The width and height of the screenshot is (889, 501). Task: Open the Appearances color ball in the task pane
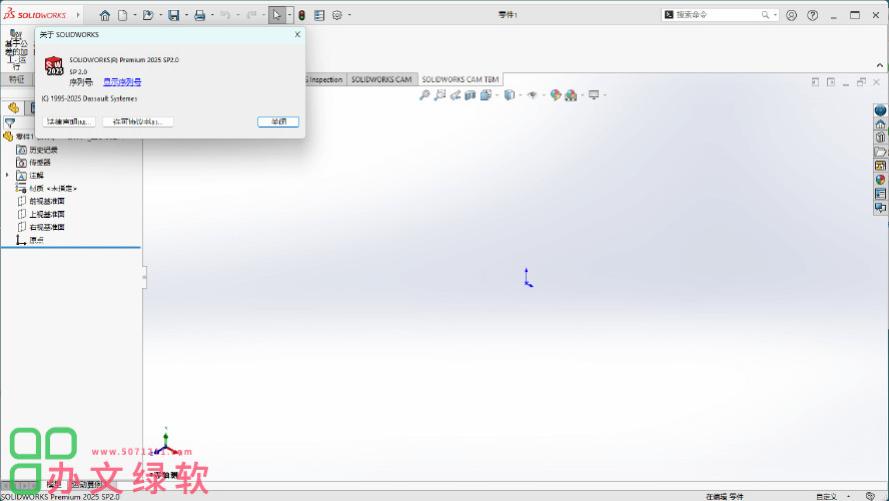[x=880, y=180]
